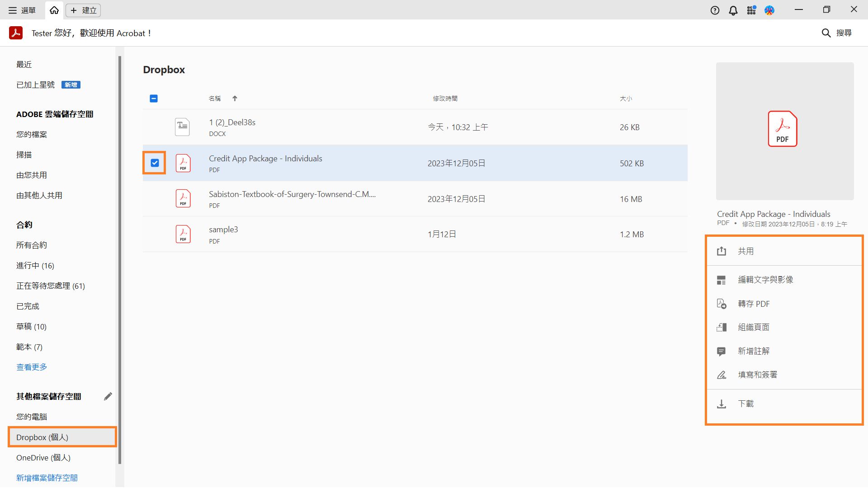Click the Add comment (新增註解) icon
The height and width of the screenshot is (488, 868).
click(x=722, y=352)
